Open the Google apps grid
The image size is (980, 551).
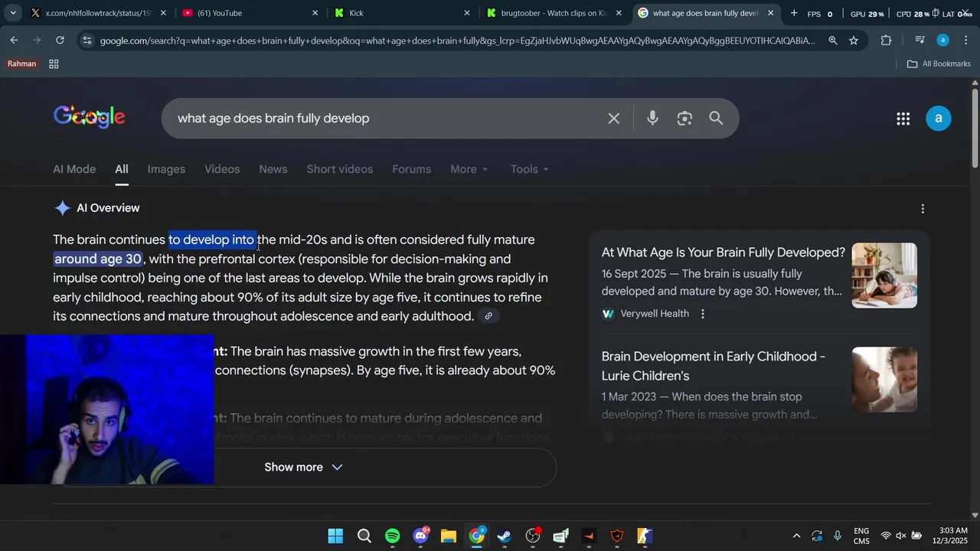[x=903, y=119]
